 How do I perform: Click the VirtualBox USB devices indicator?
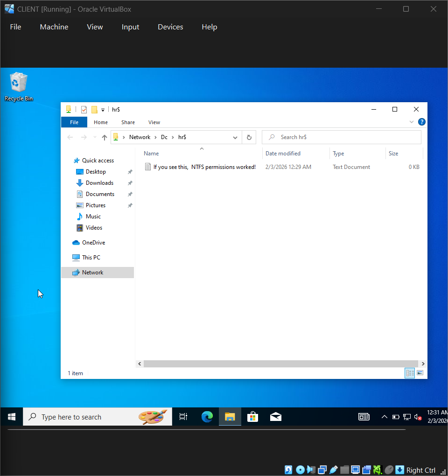coord(333,469)
